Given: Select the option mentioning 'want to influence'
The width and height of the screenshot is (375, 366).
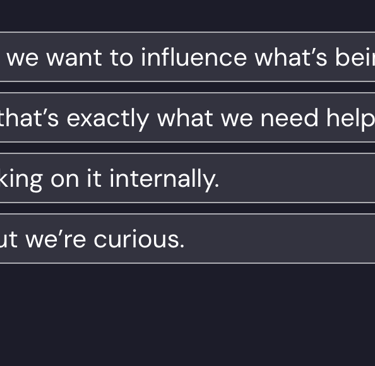Looking at the screenshot, I should [187, 57].
